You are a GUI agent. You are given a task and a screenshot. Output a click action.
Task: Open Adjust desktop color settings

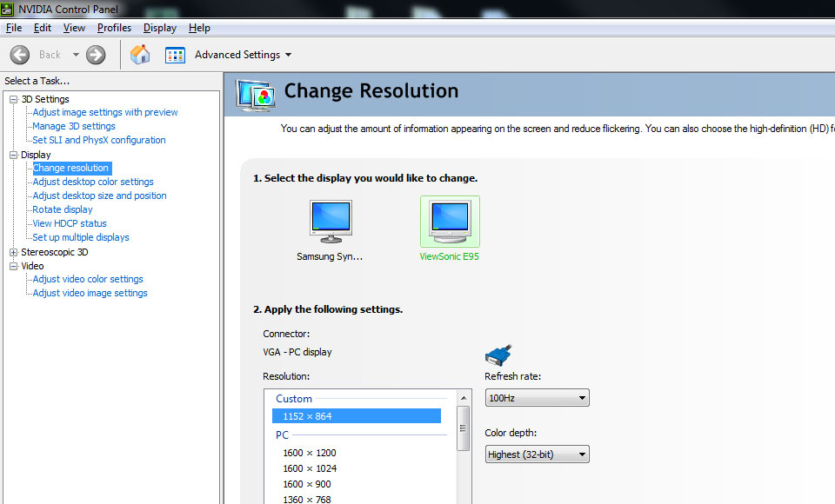point(93,182)
